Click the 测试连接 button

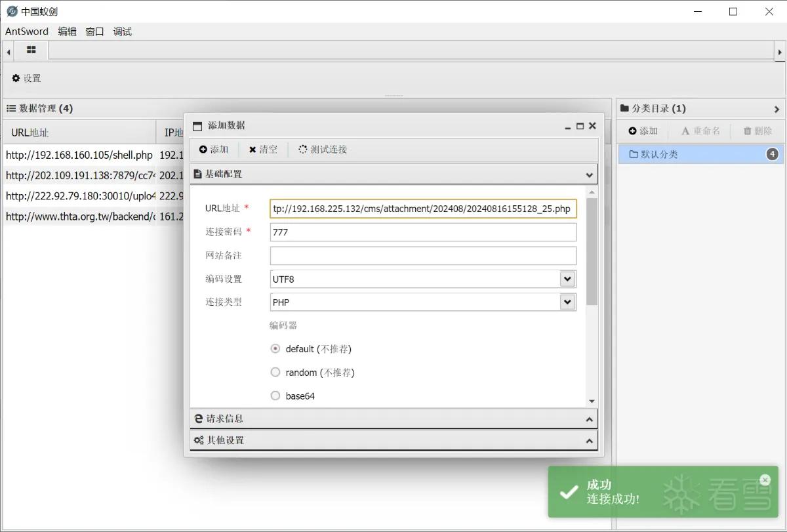coord(323,150)
